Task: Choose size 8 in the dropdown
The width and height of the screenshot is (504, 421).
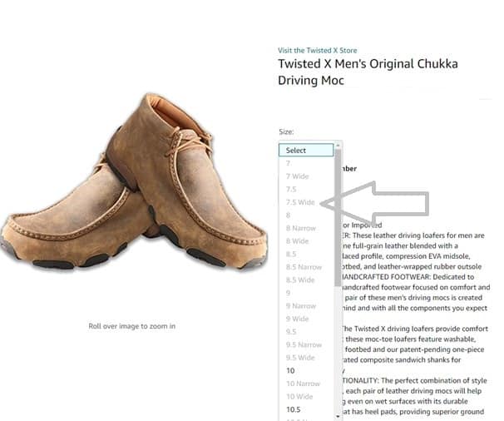Action: pos(307,215)
